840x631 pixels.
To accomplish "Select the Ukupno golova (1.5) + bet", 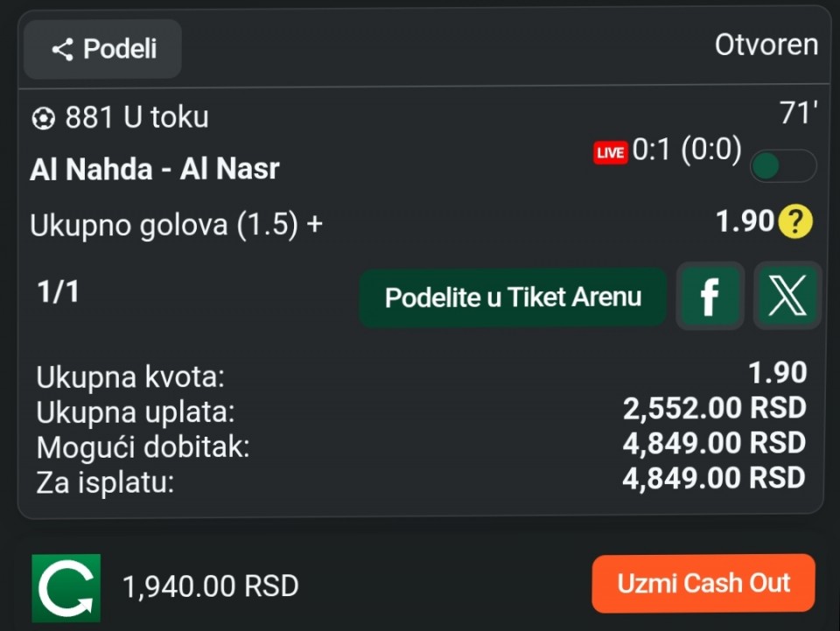I will coord(176,225).
